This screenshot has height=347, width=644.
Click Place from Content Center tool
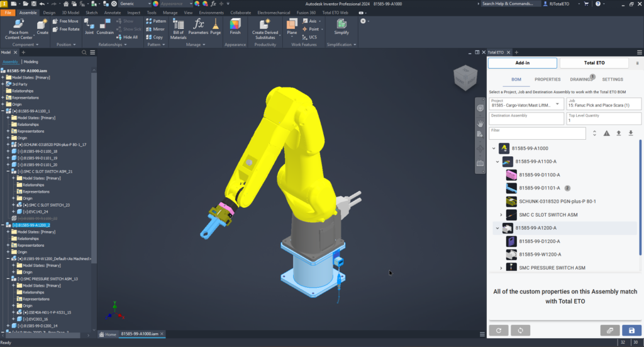(x=18, y=29)
